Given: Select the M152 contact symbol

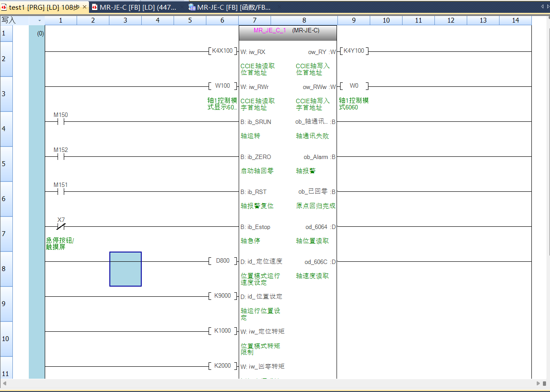Looking at the screenshot, I should [61, 157].
